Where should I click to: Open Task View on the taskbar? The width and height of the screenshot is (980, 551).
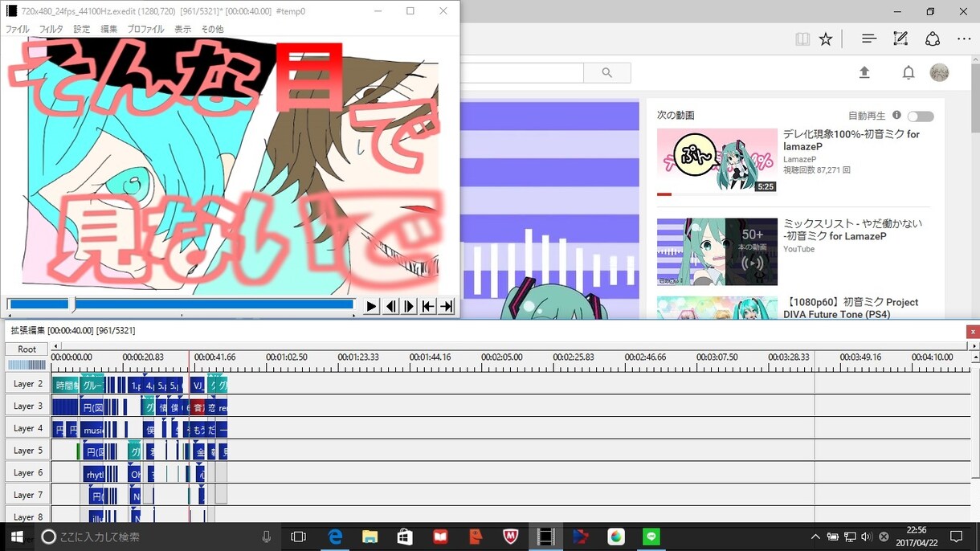pyautogui.click(x=298, y=537)
